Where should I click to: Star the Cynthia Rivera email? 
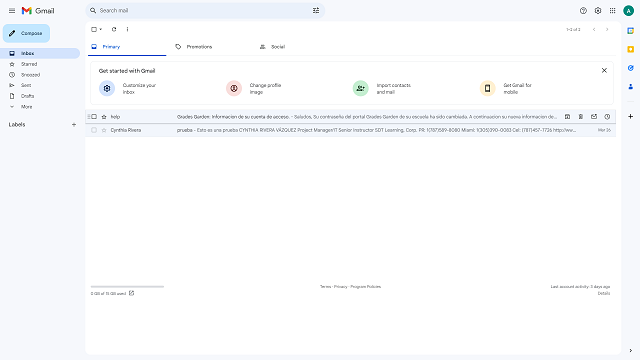tap(104, 130)
